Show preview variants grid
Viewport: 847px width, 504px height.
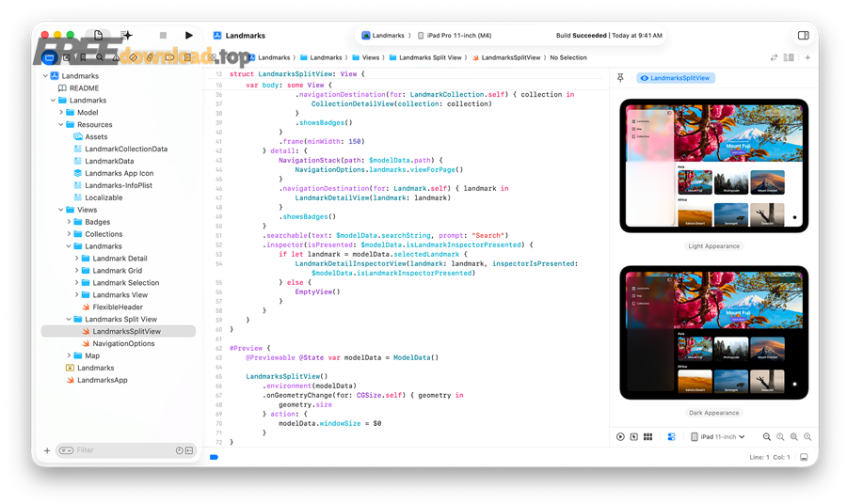647,436
